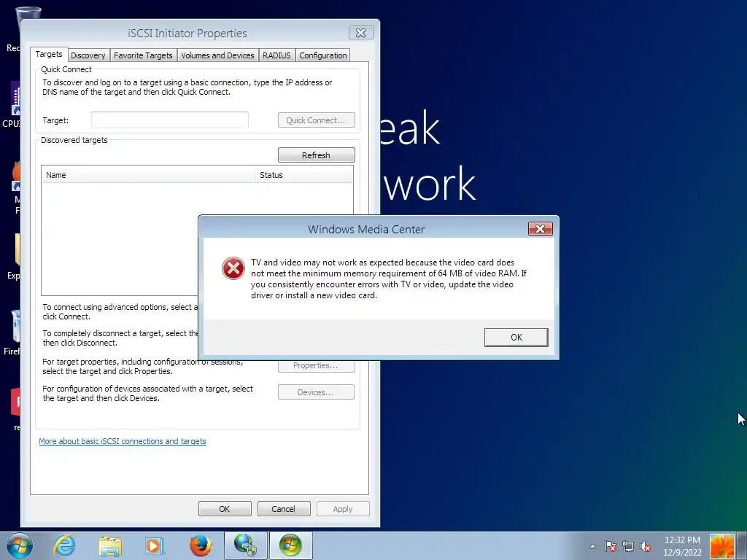Open More about basic iSCSI connections link
This screenshot has height=560, width=747.
click(x=123, y=441)
